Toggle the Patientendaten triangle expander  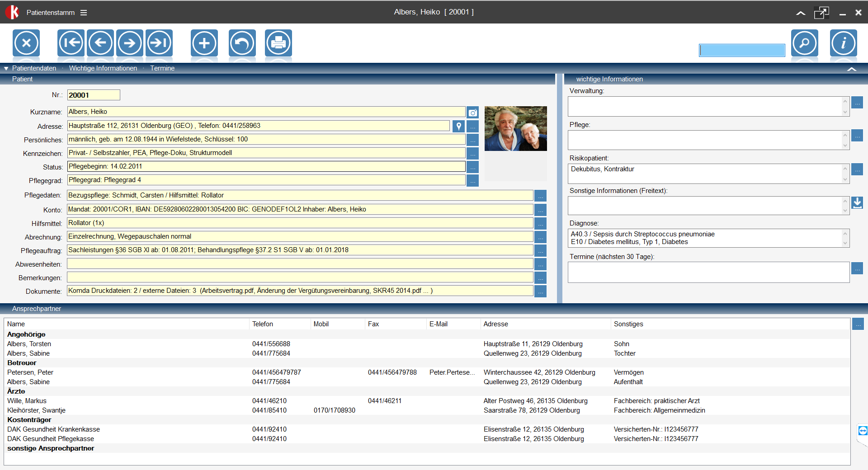pyautogui.click(x=6, y=69)
